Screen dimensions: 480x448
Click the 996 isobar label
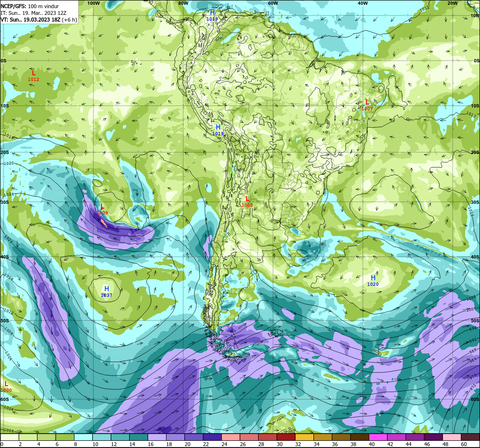point(473,328)
